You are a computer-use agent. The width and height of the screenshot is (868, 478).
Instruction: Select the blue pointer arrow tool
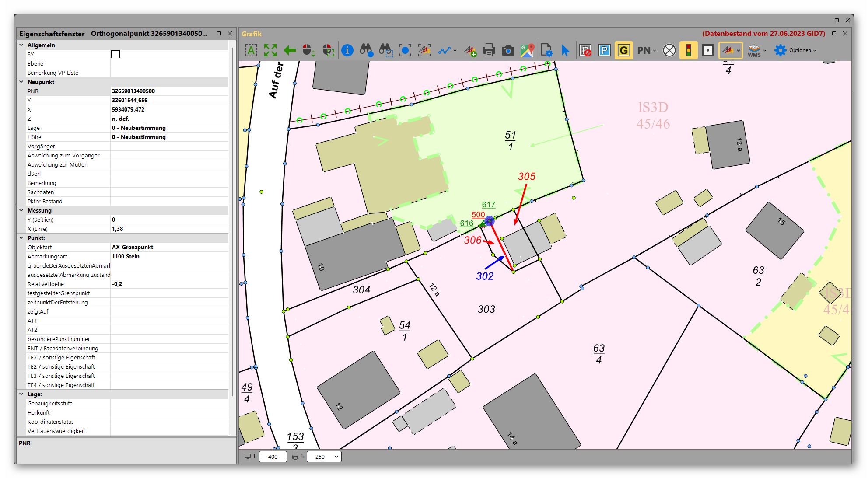click(565, 50)
